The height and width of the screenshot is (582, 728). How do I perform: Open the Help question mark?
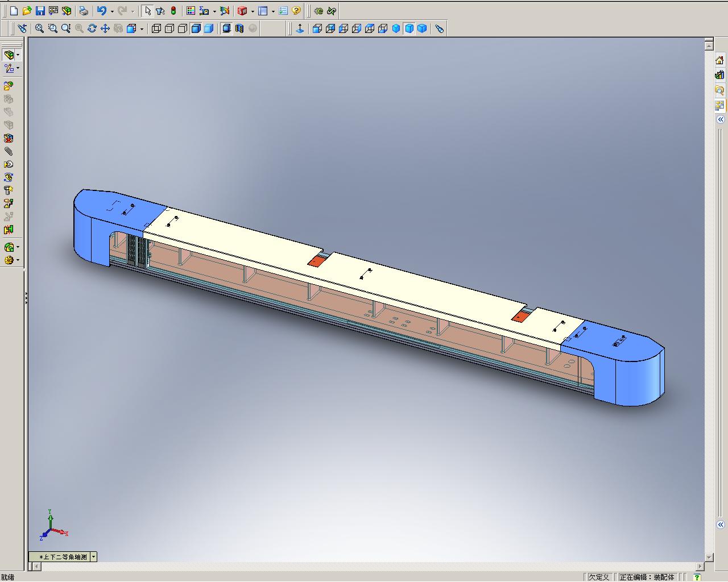pos(296,11)
